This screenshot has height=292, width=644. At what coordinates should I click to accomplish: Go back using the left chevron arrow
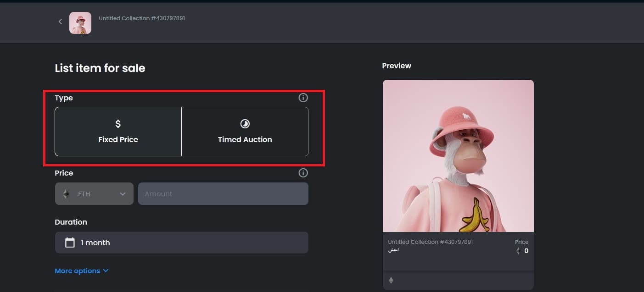(x=60, y=22)
